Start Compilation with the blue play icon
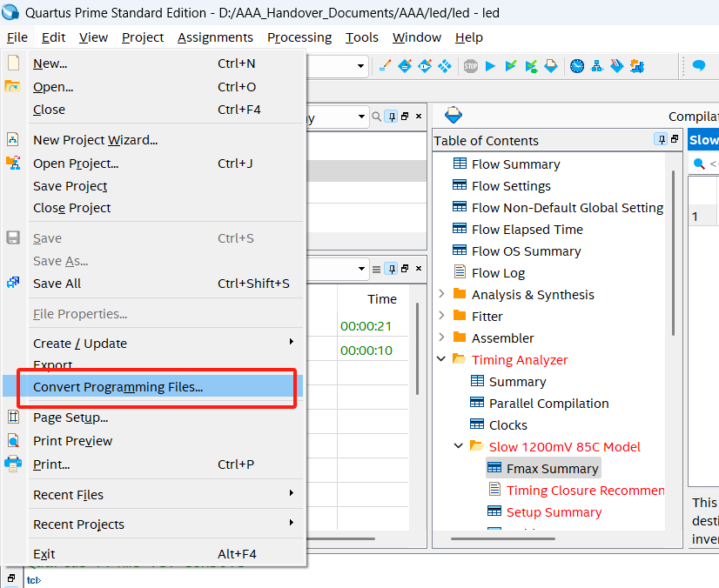The image size is (719, 588). 490,66
